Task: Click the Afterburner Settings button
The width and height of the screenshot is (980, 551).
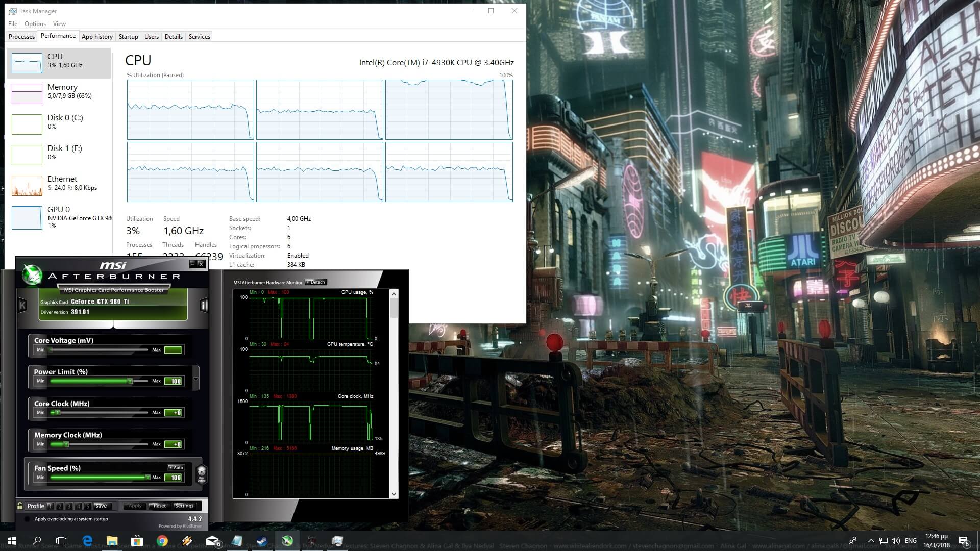Action: pyautogui.click(x=184, y=506)
